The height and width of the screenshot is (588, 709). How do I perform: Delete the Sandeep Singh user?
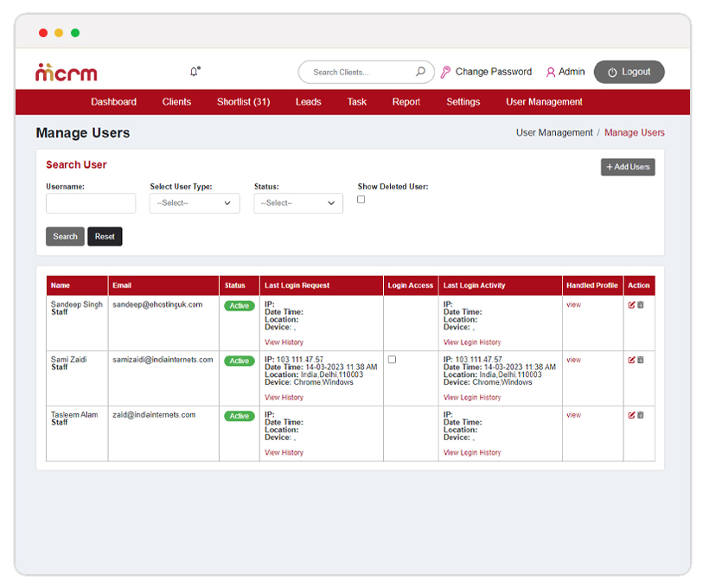coord(641,305)
